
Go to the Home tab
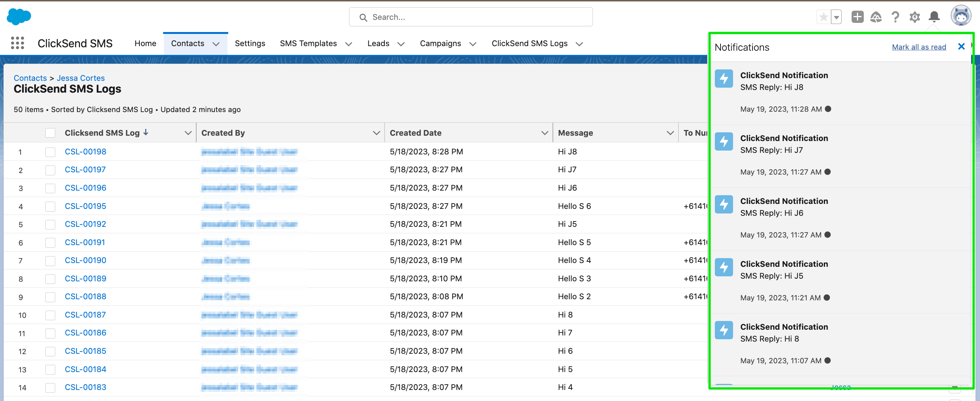(145, 43)
